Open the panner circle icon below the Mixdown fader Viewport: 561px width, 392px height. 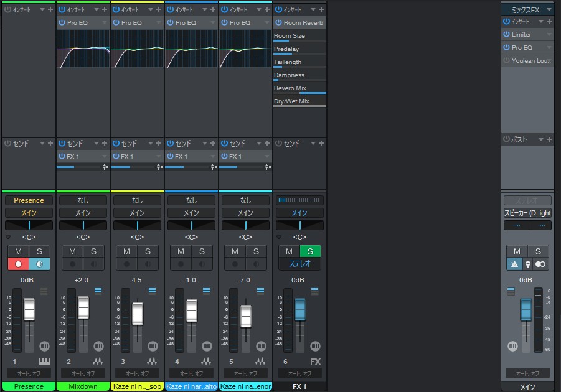98,346
